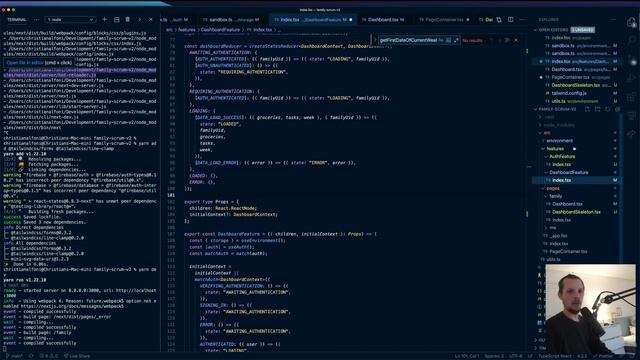Go to previous match arrow in find
The width and height of the screenshot is (640, 360).
491,40
